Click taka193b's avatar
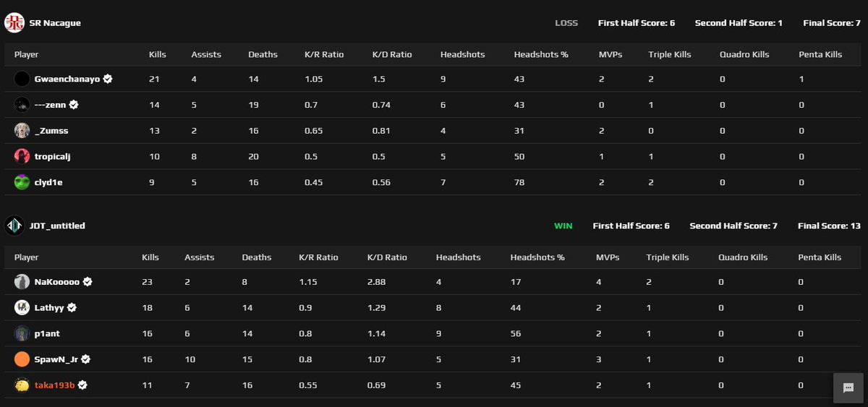Image resolution: width=868 pixels, height=407 pixels. tap(22, 385)
